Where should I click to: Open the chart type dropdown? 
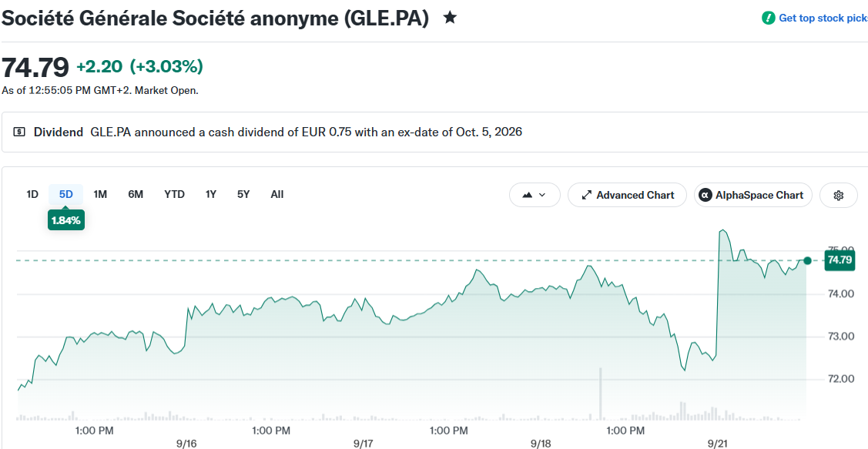coord(535,195)
